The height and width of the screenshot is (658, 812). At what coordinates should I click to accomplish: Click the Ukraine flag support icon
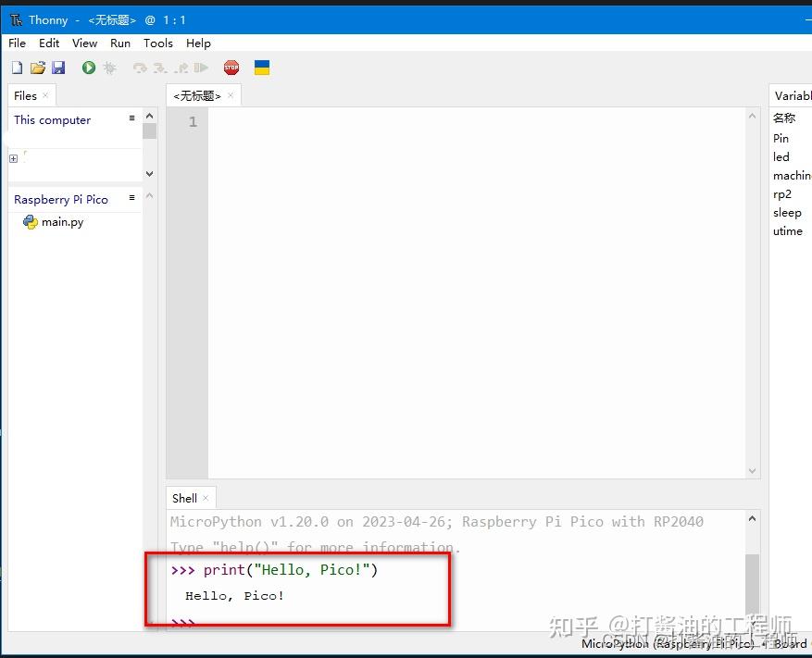pyautogui.click(x=261, y=67)
